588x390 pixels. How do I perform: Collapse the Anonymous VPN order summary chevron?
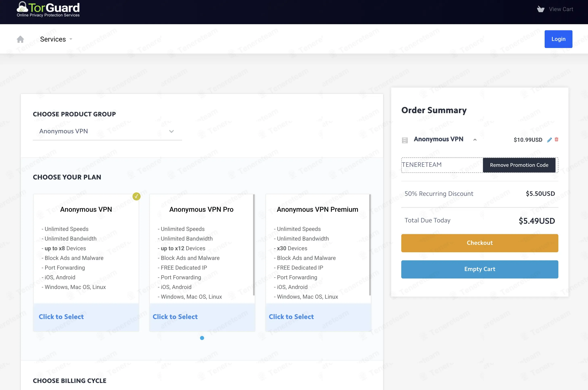point(475,140)
